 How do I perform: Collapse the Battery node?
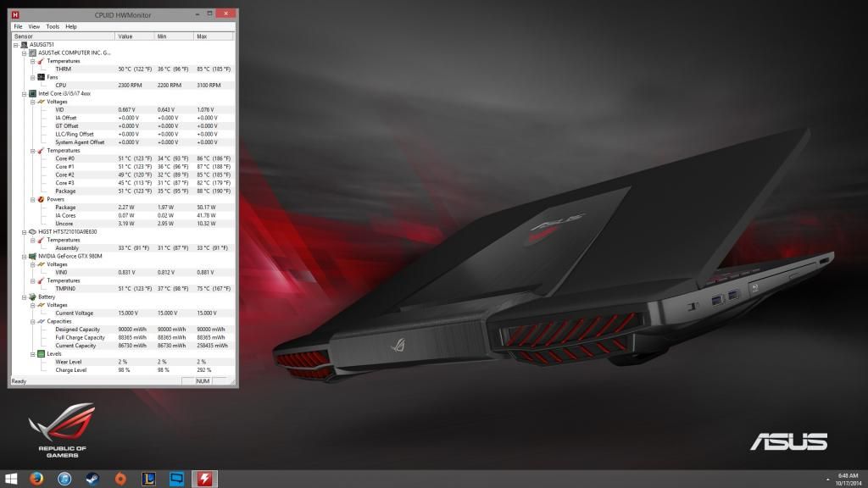tap(25, 297)
